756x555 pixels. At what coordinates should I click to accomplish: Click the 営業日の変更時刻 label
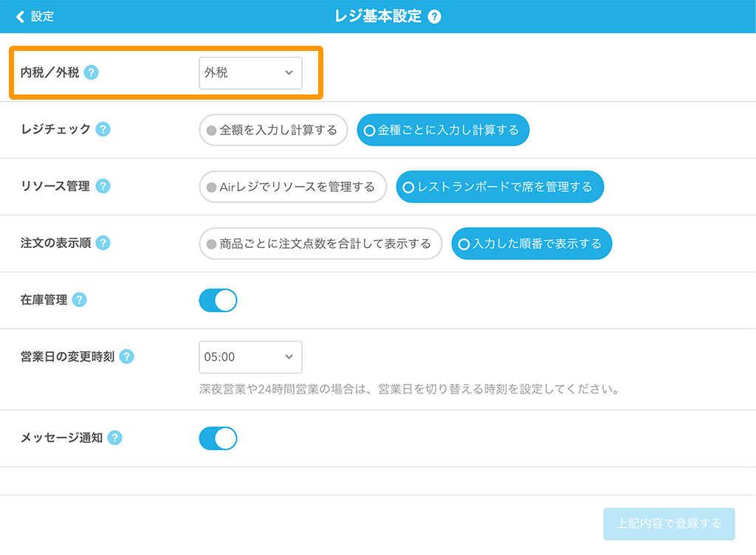tap(67, 356)
